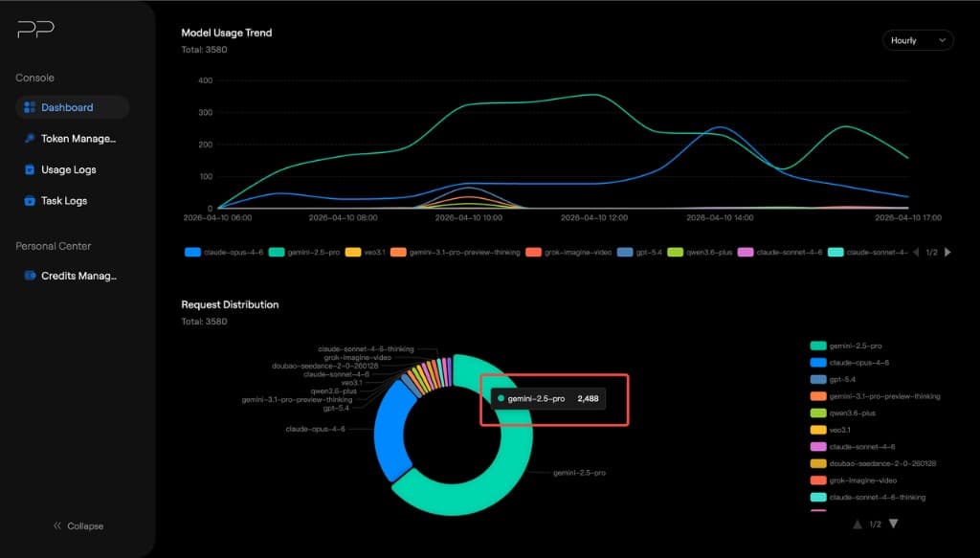Image resolution: width=980 pixels, height=558 pixels.
Task: Click the doubao-seedance-2-0-260128 callout label
Action: pyautogui.click(x=325, y=367)
